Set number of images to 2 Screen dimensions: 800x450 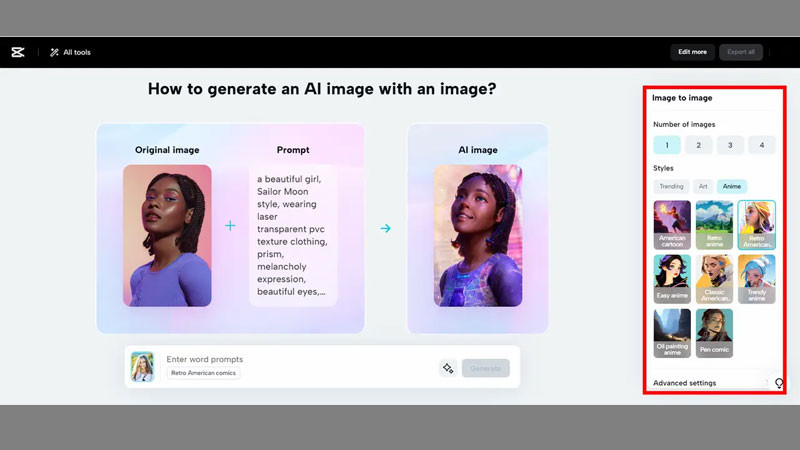click(x=698, y=145)
